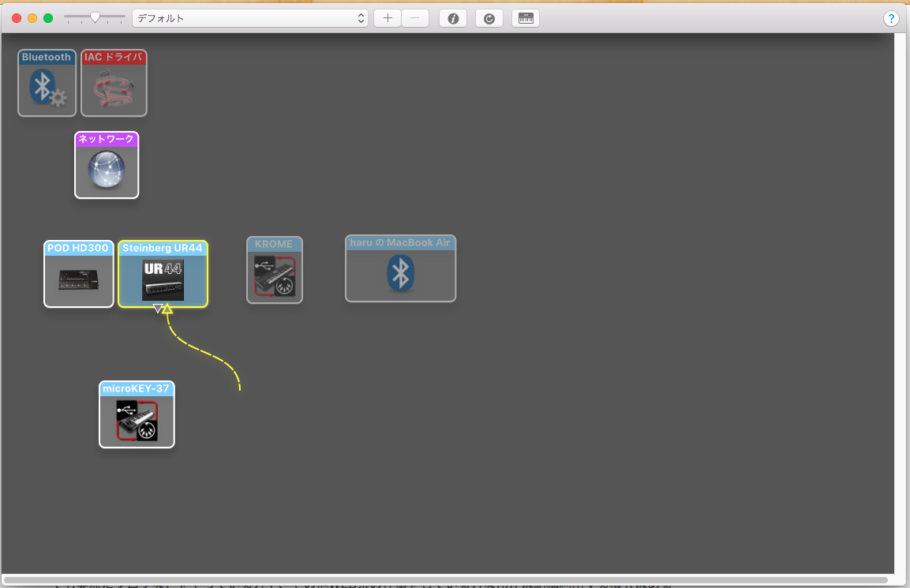Open help with the question mark button

[x=891, y=19]
